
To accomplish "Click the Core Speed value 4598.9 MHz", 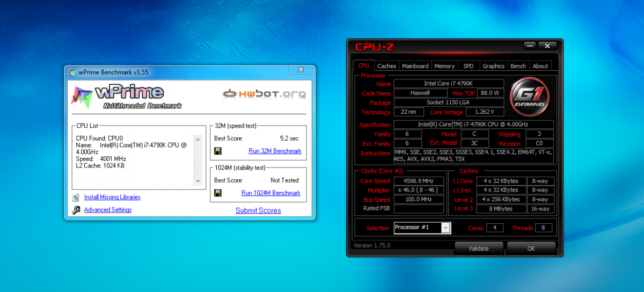I will pos(419,181).
